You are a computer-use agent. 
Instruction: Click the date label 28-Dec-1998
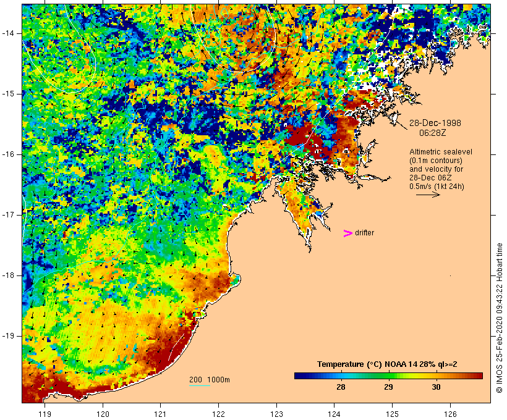pyautogui.click(x=435, y=123)
